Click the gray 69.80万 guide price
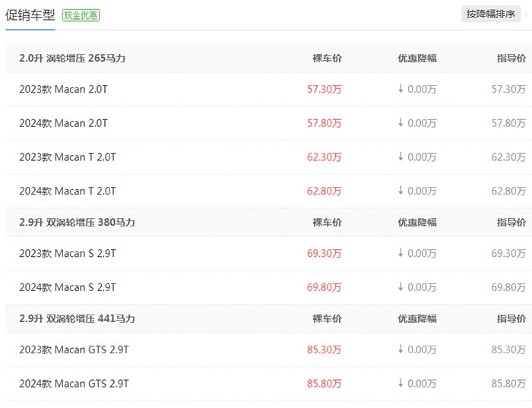Viewport: 532px width, 408px height. click(508, 287)
